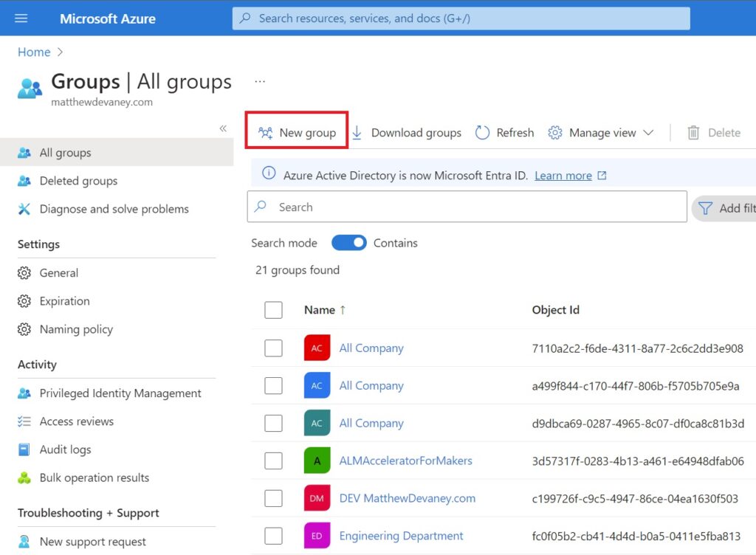Click the Refresh circular arrow icon
This screenshot has width=756, height=555.
click(x=482, y=133)
